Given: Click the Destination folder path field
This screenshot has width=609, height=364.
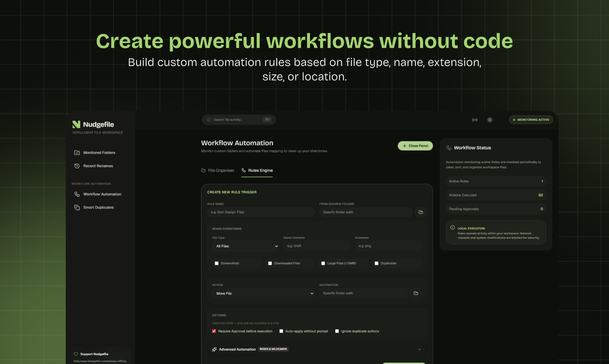Looking at the screenshot, I should [363, 293].
